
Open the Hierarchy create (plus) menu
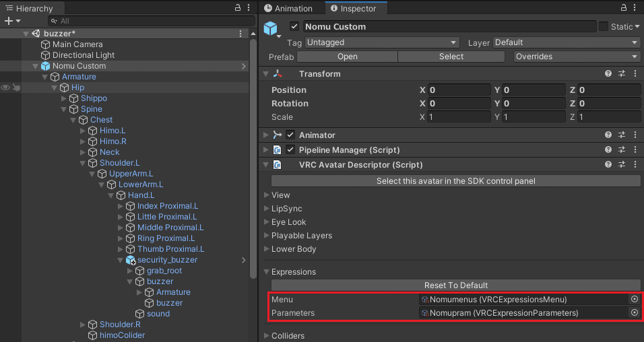pyautogui.click(x=12, y=20)
